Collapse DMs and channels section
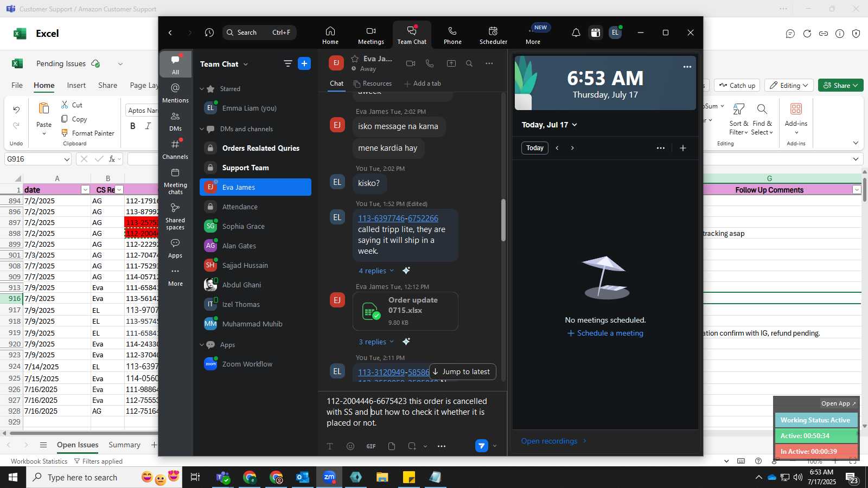The height and width of the screenshot is (488, 868). (202, 129)
